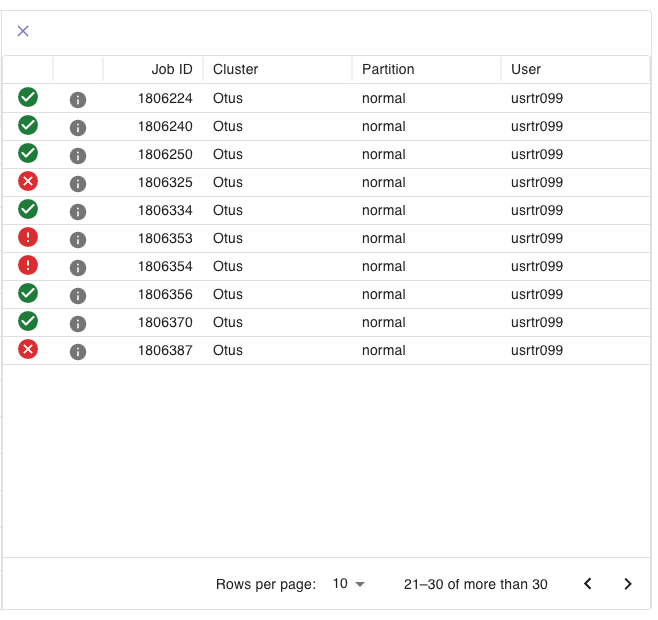Click red X failed status of job 1806325
The width and height of the screenshot is (658, 620).
pos(28,181)
